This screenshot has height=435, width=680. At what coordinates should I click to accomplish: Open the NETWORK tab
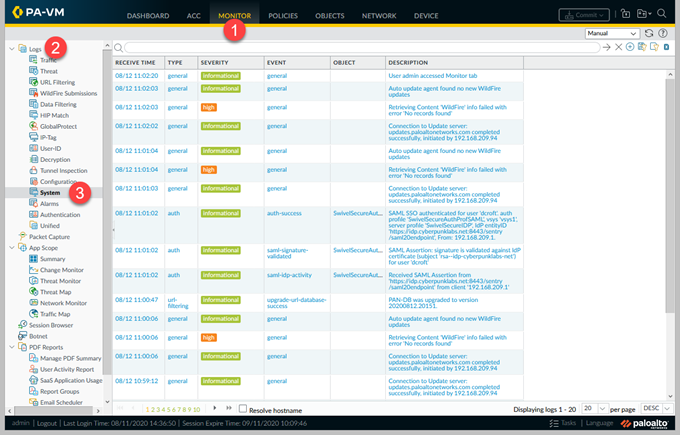379,16
